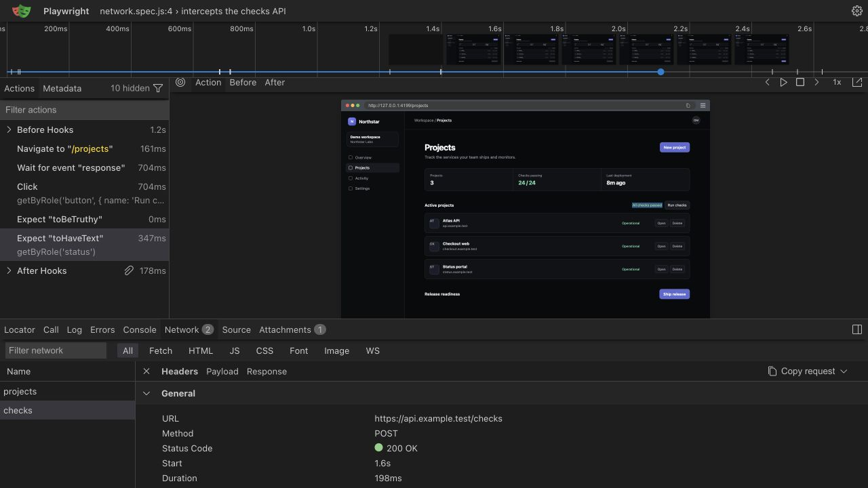Select Navigate to /projects action
Screen dimensions: 868x488
tap(84, 148)
